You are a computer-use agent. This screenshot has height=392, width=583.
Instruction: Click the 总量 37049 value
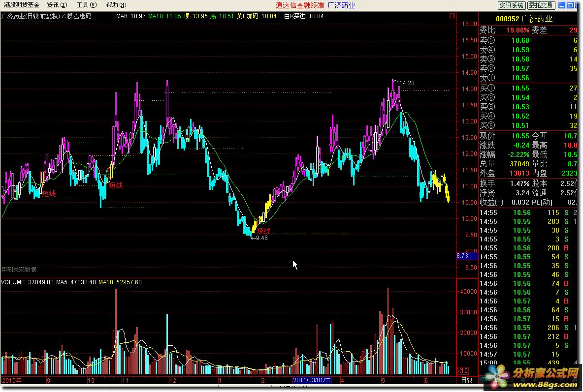519,164
